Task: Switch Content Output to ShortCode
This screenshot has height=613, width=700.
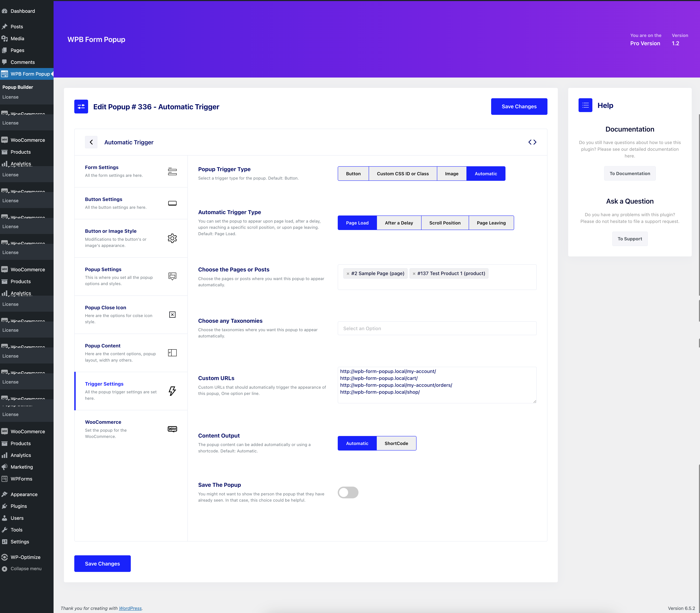Action: [x=396, y=443]
